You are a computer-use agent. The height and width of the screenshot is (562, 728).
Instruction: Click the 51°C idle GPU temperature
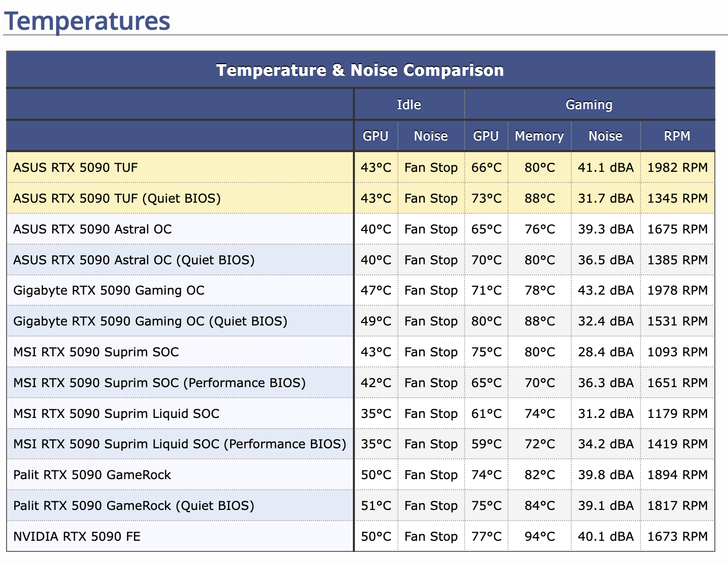tap(376, 505)
